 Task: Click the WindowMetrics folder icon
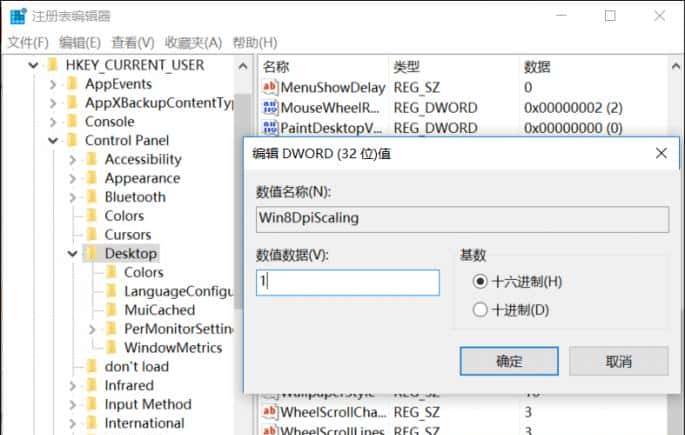pos(111,348)
